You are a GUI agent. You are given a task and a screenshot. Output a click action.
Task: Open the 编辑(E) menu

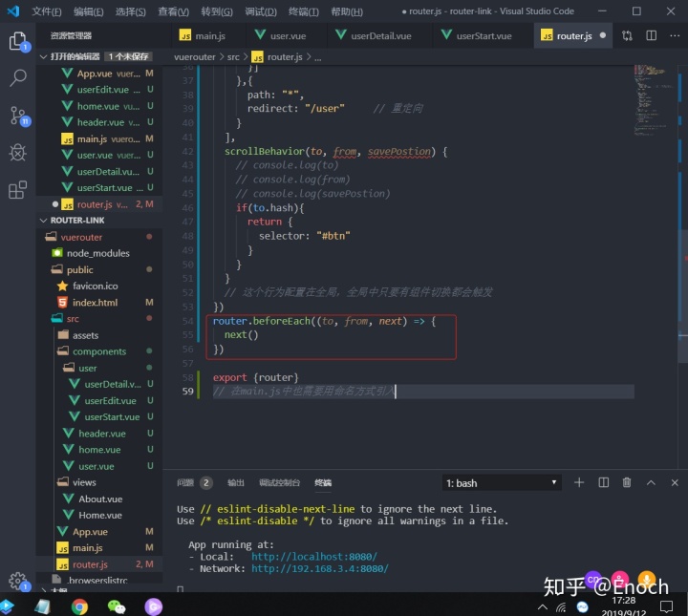pos(89,11)
